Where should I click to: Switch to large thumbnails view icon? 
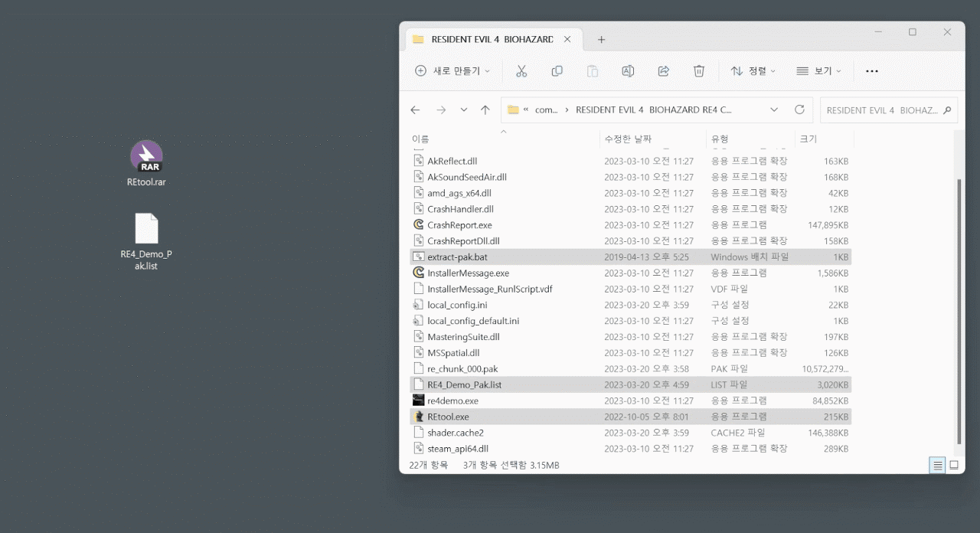pos(954,465)
